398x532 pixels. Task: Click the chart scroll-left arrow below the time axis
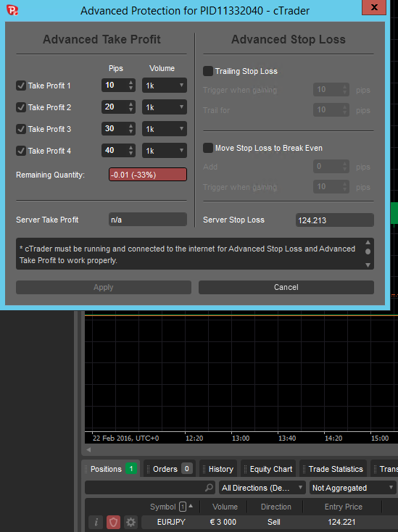point(88,449)
